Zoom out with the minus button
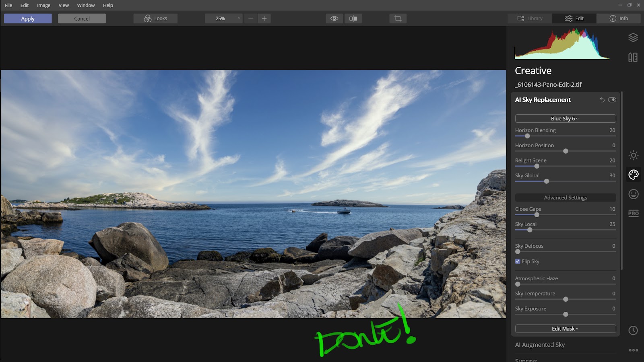The width and height of the screenshot is (644, 362). click(x=251, y=19)
